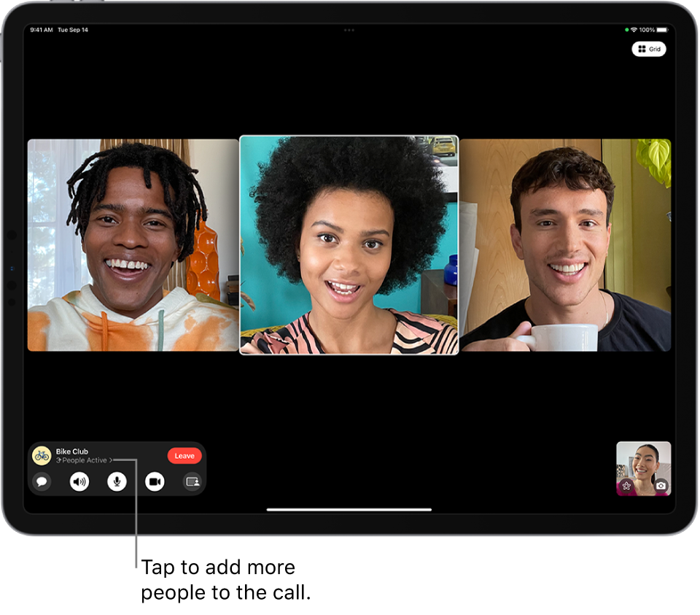Toggle the microphone mute state
Screen dimensions: 700x615
coord(117,481)
